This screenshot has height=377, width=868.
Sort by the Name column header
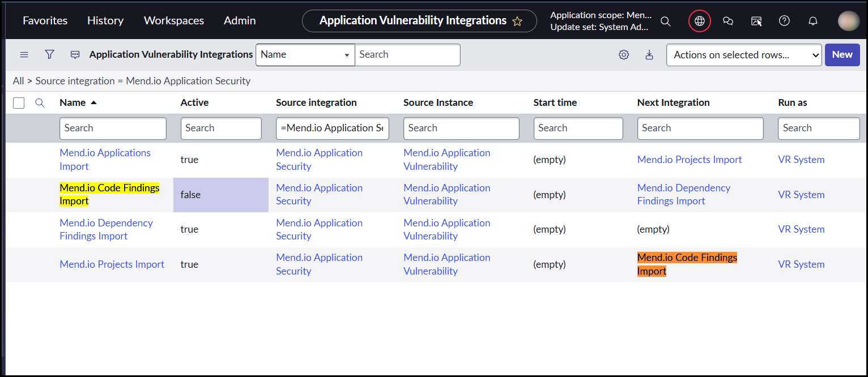pyautogui.click(x=73, y=102)
